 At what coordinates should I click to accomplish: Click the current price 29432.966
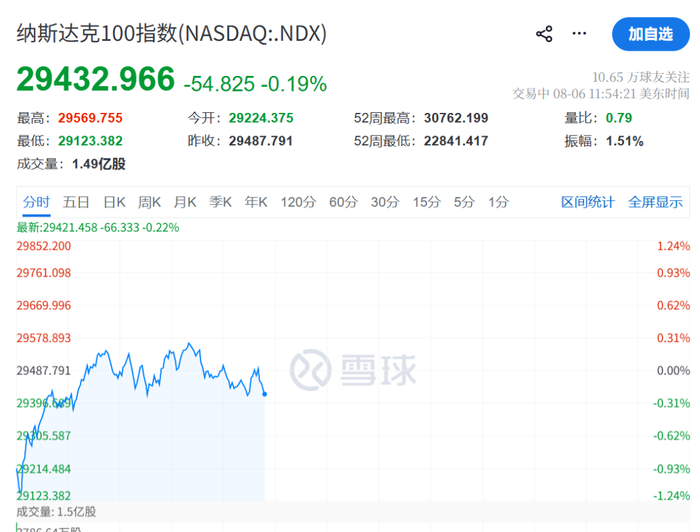pos(96,79)
